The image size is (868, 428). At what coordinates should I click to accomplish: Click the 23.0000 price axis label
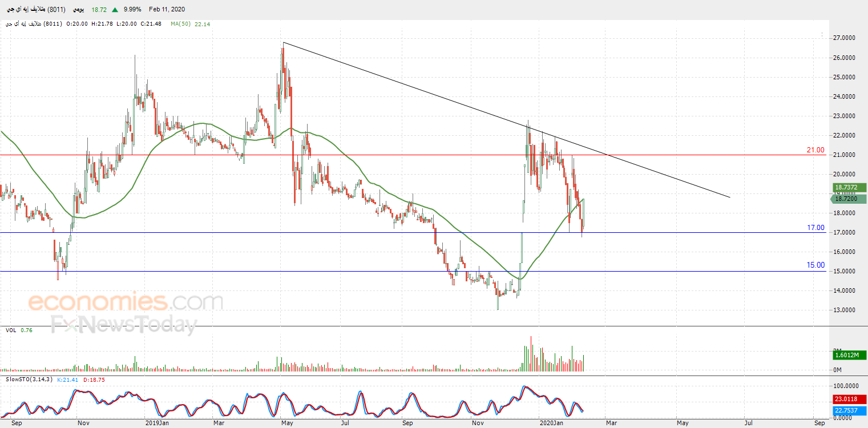click(845, 116)
